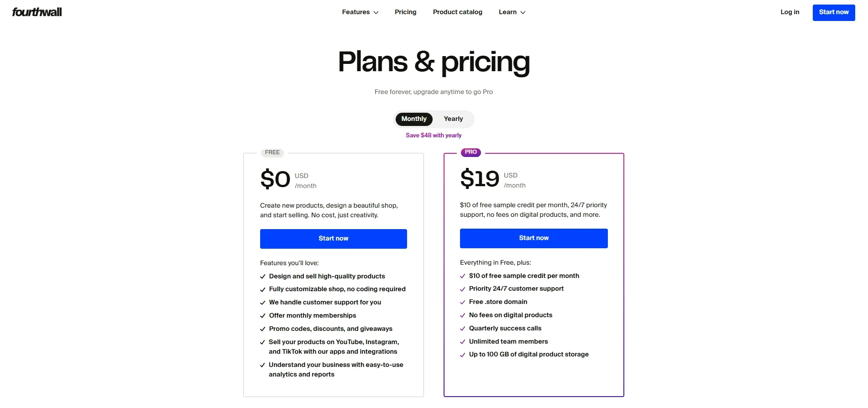
Task: Switch billing to Yearly
Action: pos(453,119)
